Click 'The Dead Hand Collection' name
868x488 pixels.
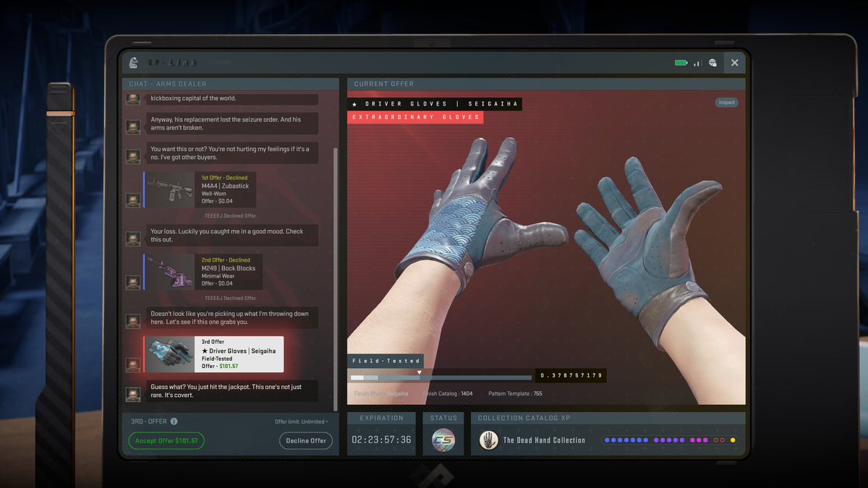tap(544, 440)
